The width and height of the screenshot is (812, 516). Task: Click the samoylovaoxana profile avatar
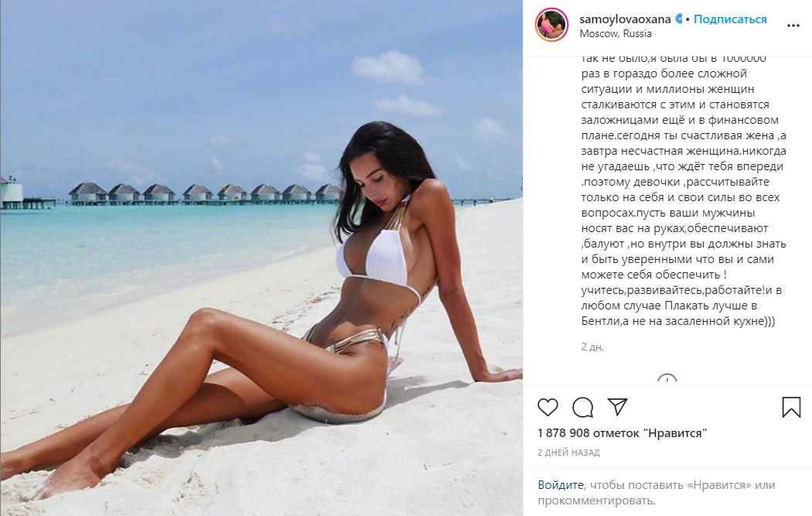[551, 25]
